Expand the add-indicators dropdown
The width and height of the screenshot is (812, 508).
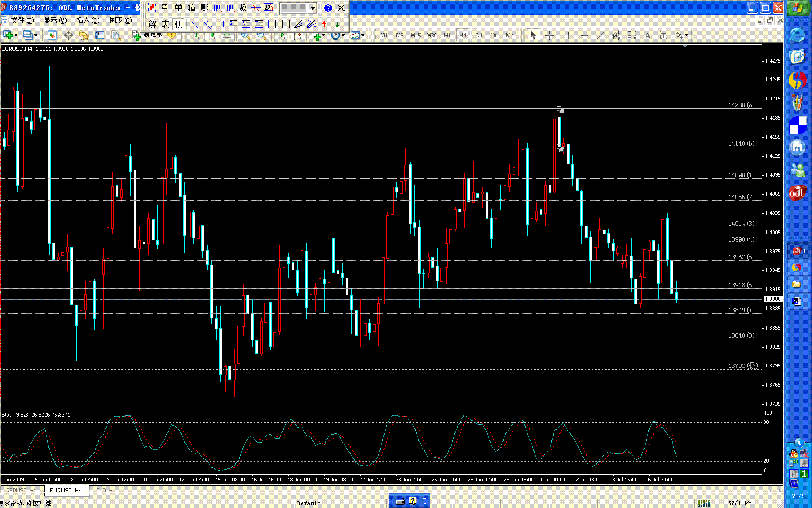click(x=323, y=36)
